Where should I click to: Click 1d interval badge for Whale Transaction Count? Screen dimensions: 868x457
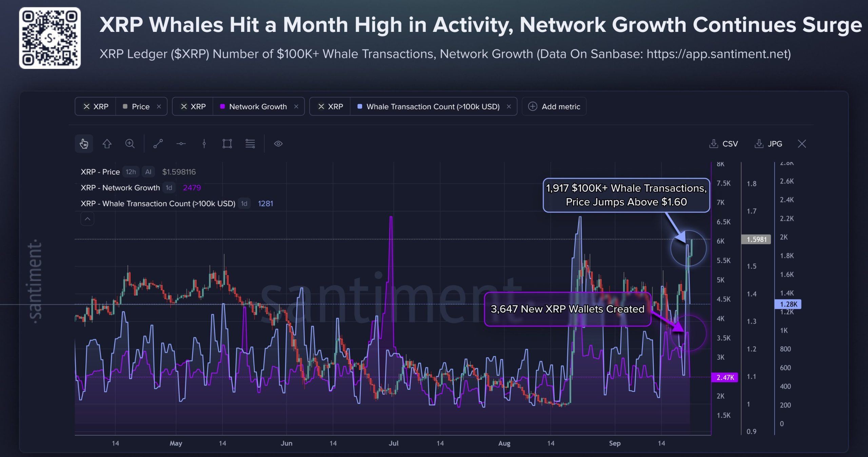(x=244, y=204)
